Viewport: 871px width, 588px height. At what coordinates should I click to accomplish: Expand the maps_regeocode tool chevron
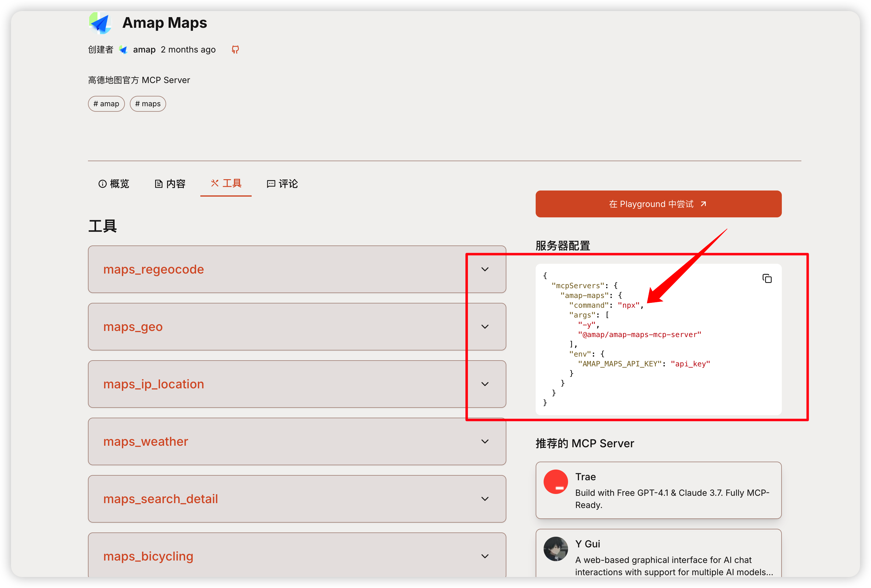pos(485,270)
